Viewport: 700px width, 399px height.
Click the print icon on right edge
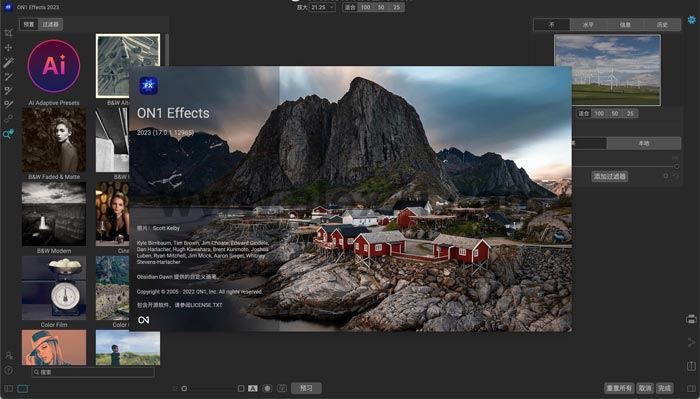pyautogui.click(x=691, y=319)
